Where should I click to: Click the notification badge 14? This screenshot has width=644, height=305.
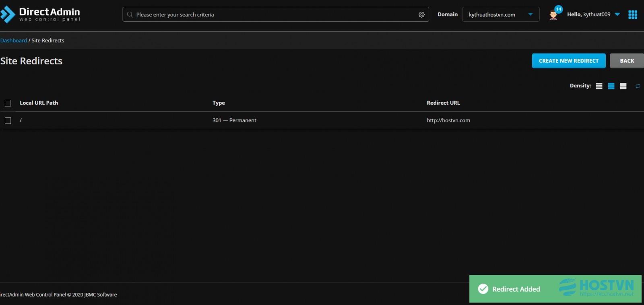558,9
